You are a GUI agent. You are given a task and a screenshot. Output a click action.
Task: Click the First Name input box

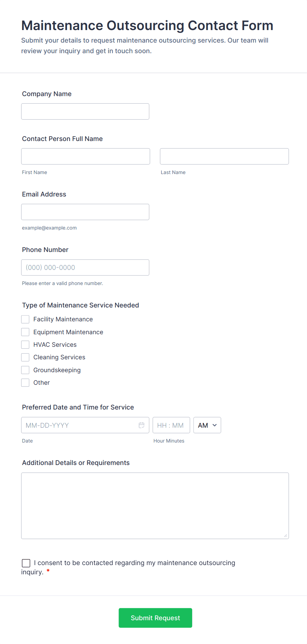85,157
